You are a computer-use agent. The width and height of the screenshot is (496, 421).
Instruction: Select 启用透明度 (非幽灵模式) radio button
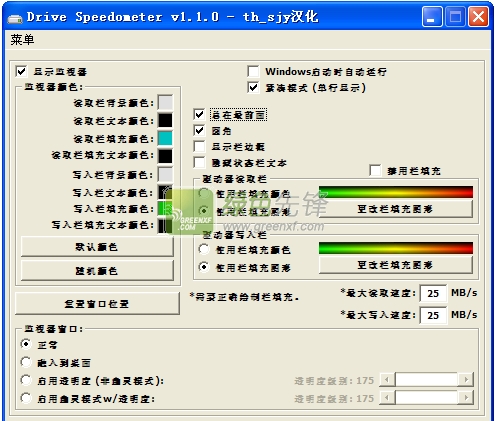point(26,380)
